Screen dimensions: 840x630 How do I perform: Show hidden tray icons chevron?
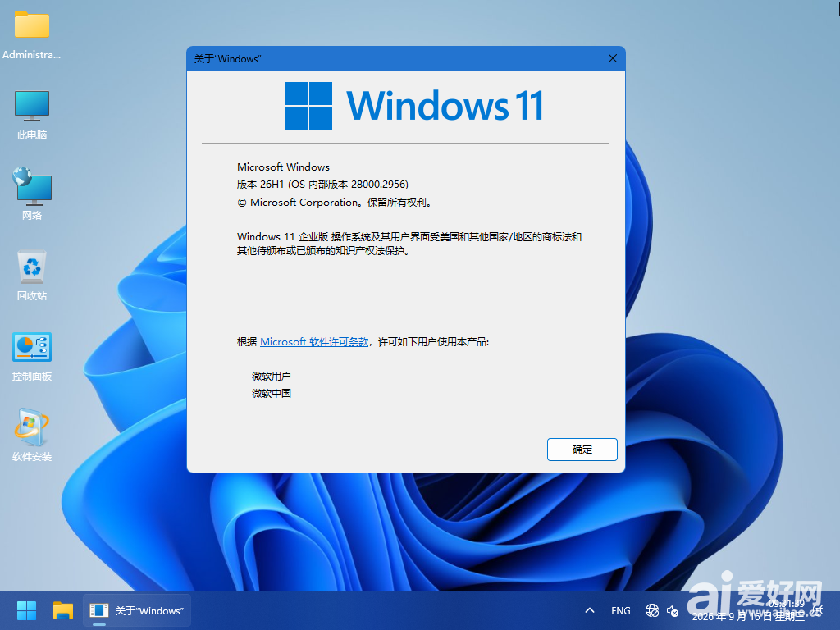pyautogui.click(x=589, y=610)
